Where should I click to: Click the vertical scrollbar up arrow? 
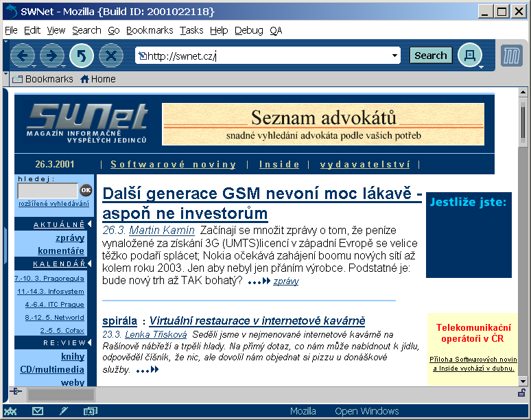coord(523,92)
